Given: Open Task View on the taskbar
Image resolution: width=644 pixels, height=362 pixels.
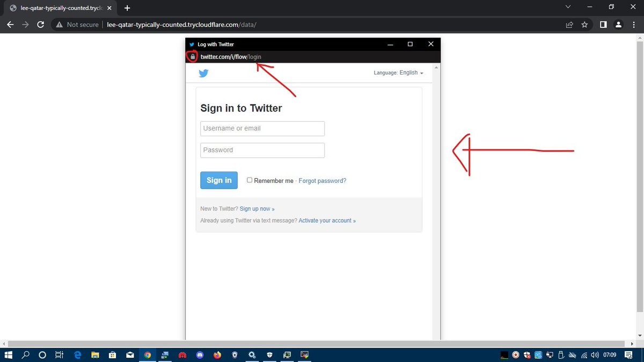Looking at the screenshot, I should tap(60, 354).
